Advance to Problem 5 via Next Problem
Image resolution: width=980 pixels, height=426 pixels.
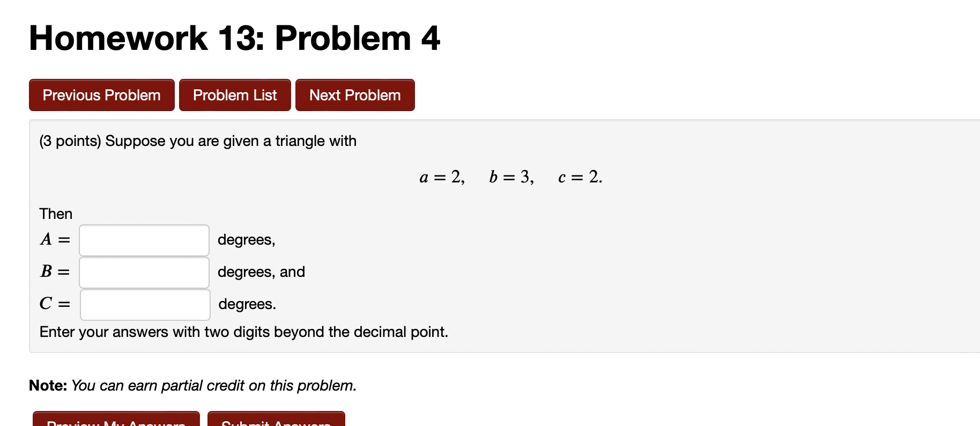coord(354,95)
